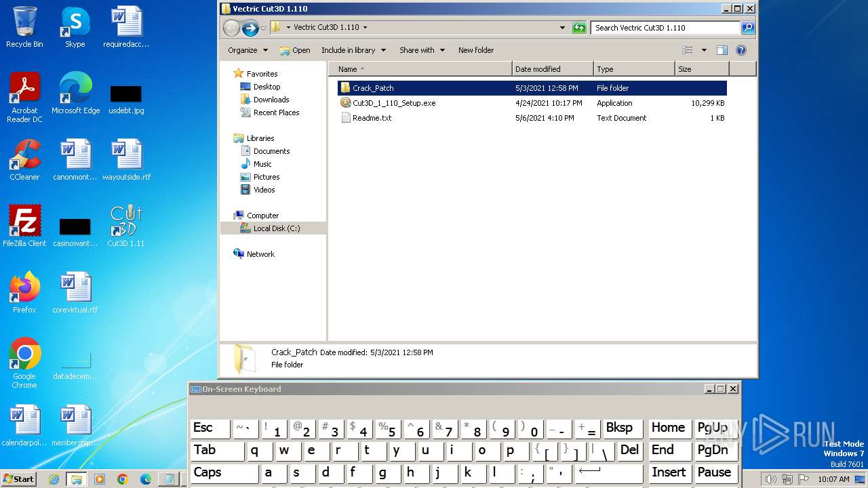Expand the address bar history dropdown

tap(562, 28)
